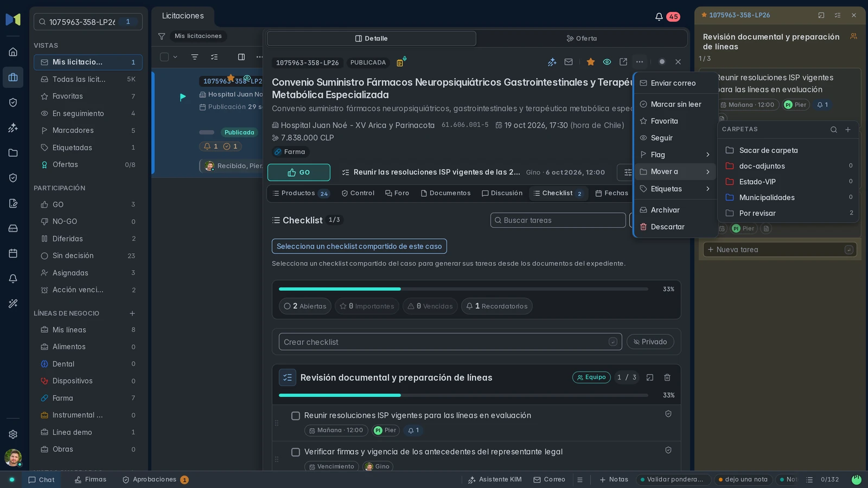The height and width of the screenshot is (488, 868).
Task: Toggle the eye follow icon in header
Action: 607,62
